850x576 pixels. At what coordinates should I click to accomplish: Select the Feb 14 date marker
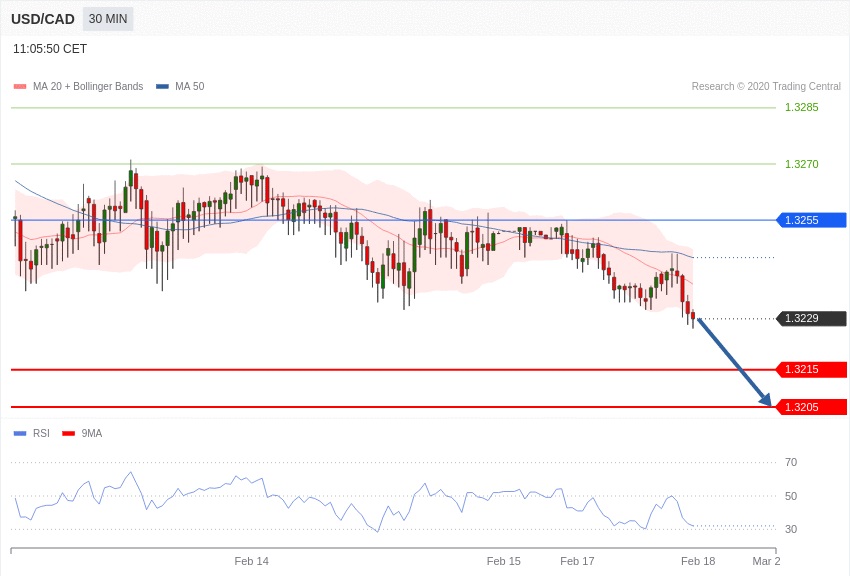251,561
